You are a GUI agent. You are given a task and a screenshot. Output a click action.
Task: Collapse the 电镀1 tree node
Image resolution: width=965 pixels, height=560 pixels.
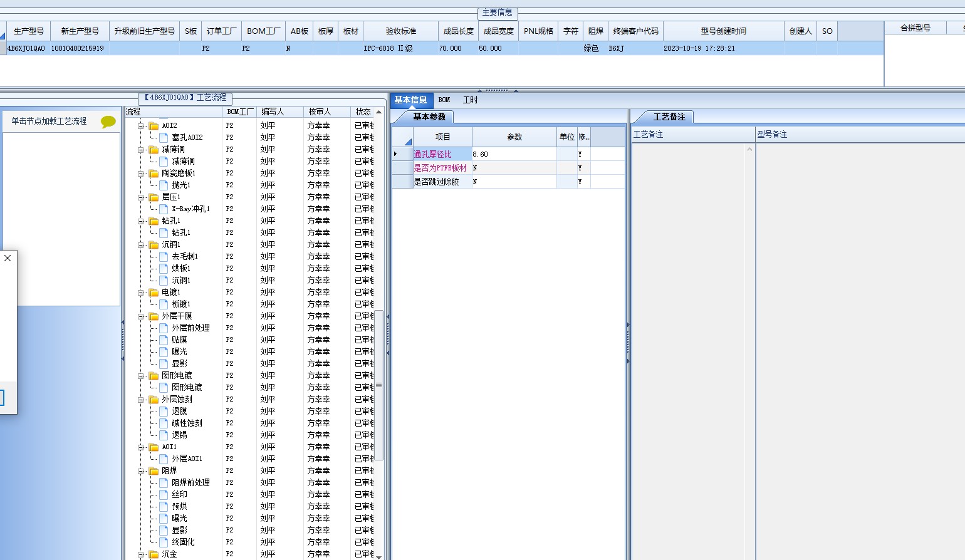pos(142,293)
